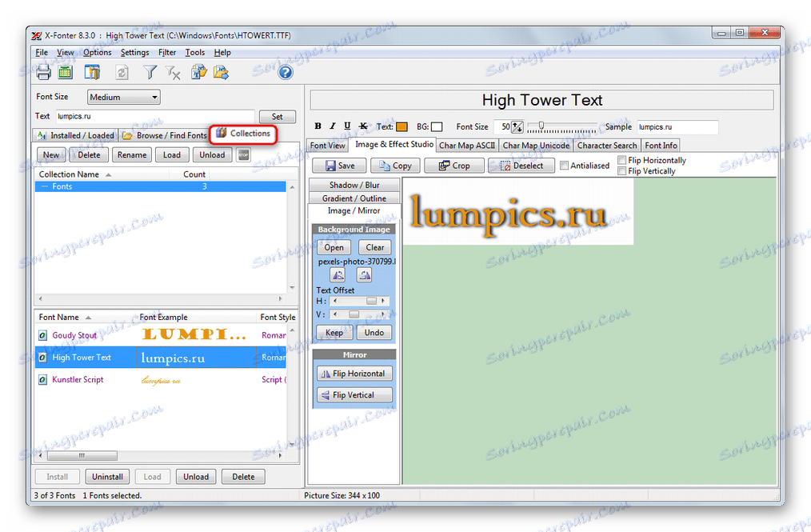Screen dimensions: 811x532
Task: Open the Settings menu
Action: (x=134, y=52)
